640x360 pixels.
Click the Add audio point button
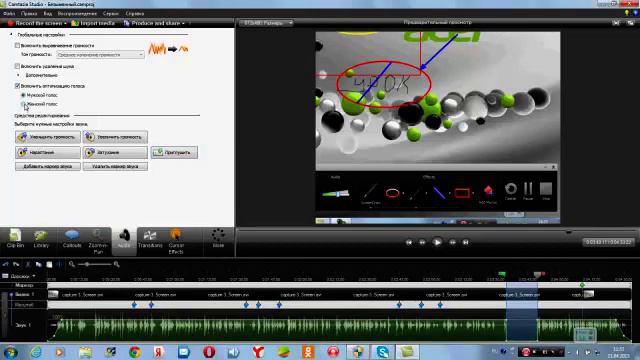tap(48, 166)
